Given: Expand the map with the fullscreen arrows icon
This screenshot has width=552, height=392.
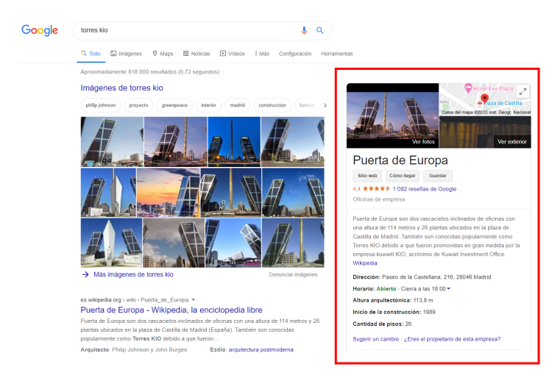Looking at the screenshot, I should [523, 91].
